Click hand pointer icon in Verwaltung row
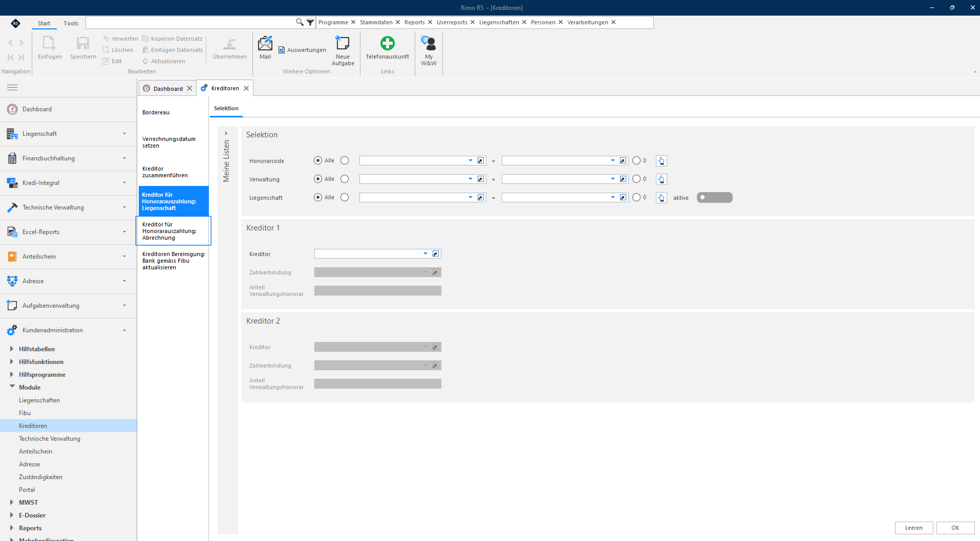Viewport: 980px width, 541px height. [661, 179]
